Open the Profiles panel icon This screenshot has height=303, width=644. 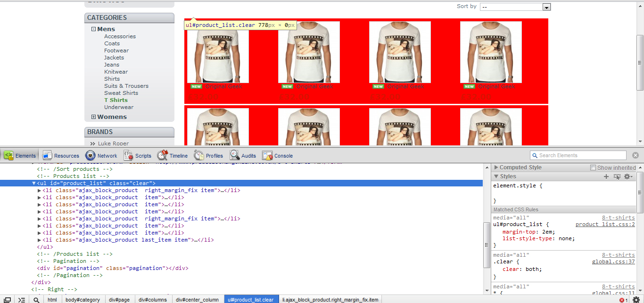pos(199,155)
